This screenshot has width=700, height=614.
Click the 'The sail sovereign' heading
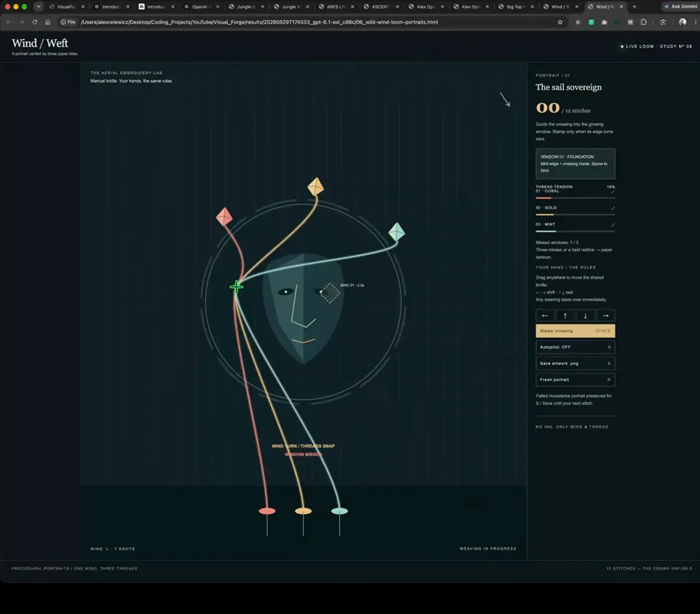(568, 87)
